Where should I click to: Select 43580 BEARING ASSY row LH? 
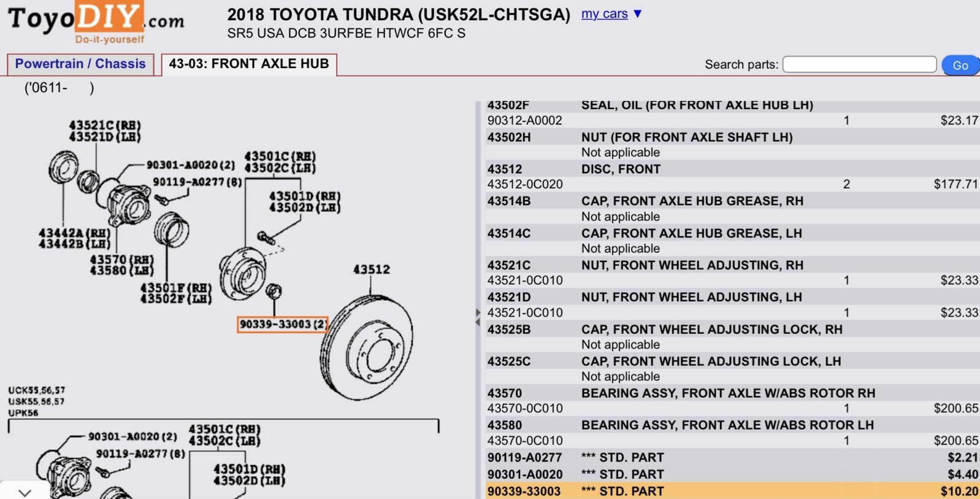click(x=733, y=425)
